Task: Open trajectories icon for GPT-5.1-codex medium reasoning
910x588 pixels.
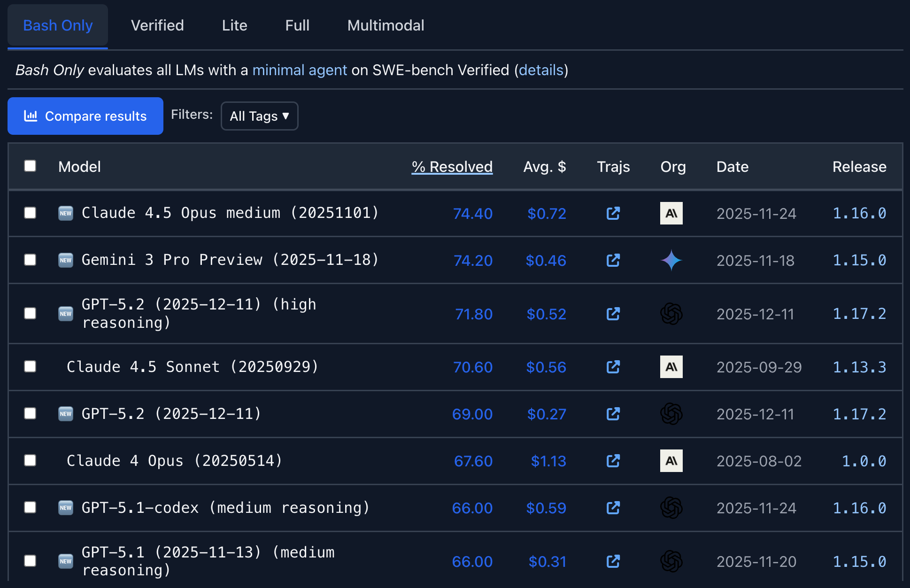Action: pos(613,508)
